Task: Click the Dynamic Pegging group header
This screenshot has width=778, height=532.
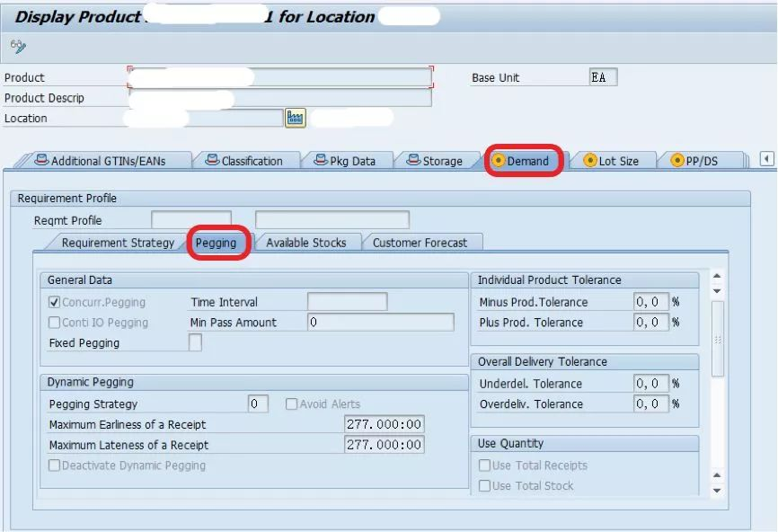Action: (254, 382)
